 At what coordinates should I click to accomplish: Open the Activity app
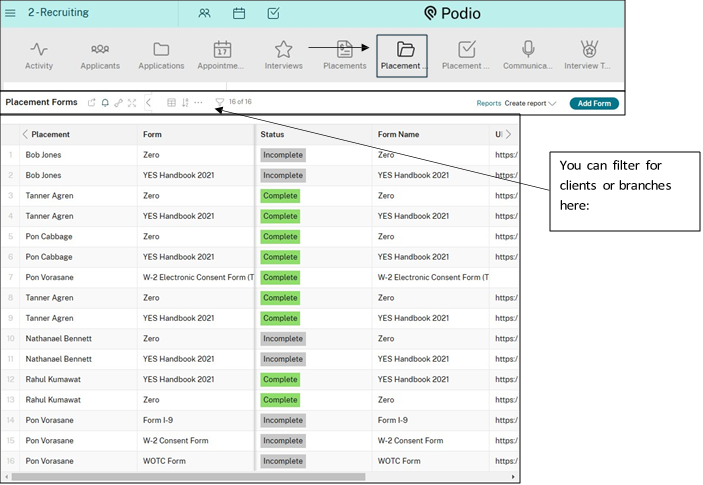tap(39, 56)
